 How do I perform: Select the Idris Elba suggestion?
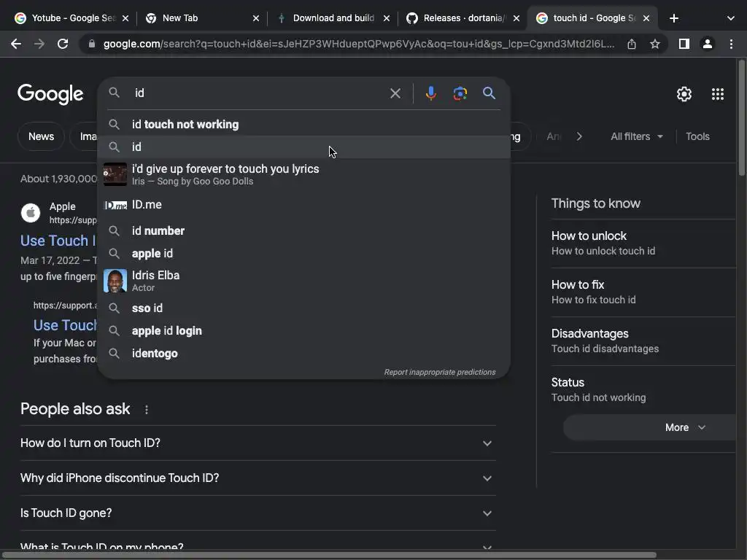[x=304, y=281]
